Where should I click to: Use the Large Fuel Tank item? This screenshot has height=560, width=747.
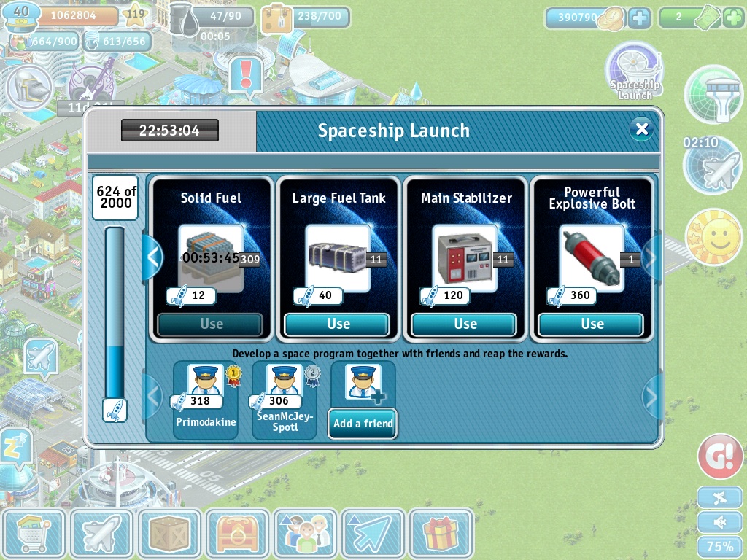337,324
